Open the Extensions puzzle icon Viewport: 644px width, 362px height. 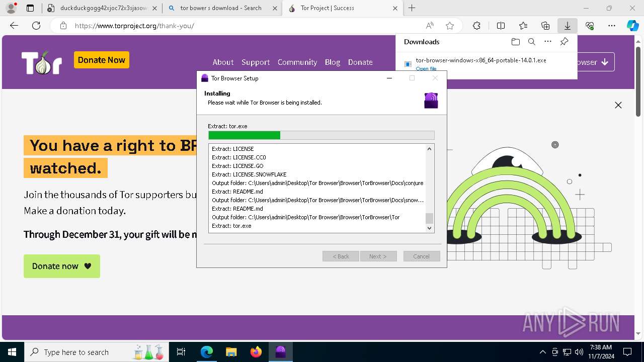(476, 26)
